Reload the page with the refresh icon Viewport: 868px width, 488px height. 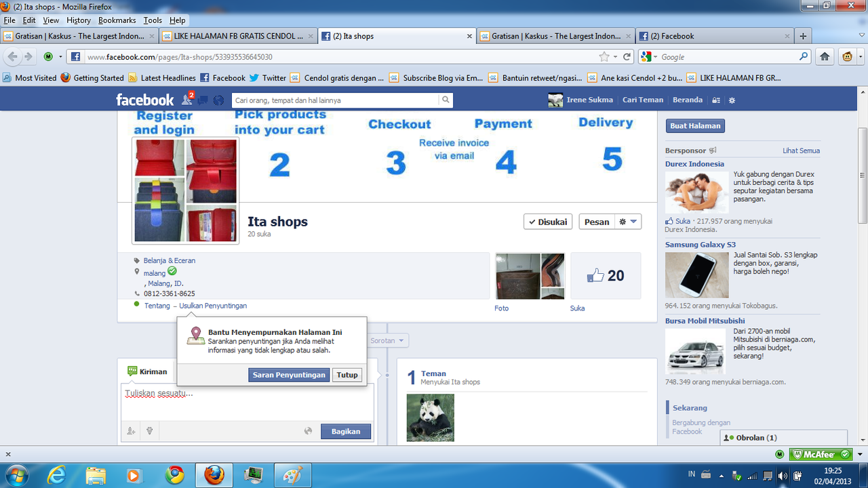(627, 57)
